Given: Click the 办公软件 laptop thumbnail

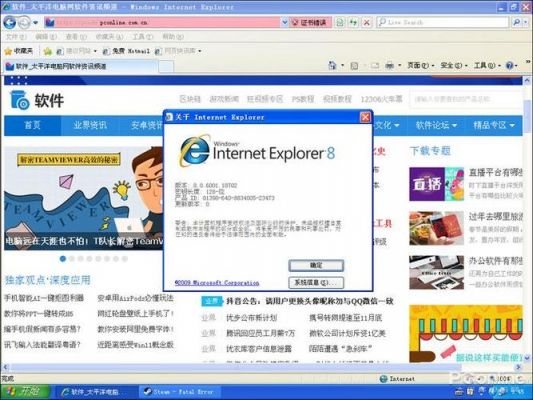Looking at the screenshot, I should [x=436, y=272].
